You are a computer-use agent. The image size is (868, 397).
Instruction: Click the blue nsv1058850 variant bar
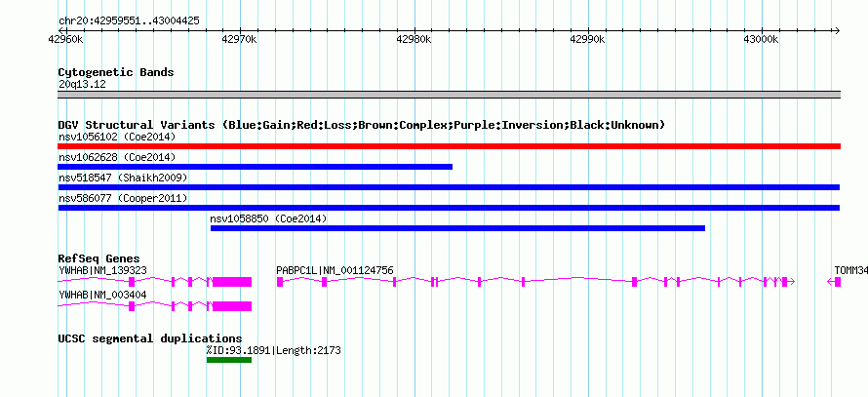pos(457,228)
